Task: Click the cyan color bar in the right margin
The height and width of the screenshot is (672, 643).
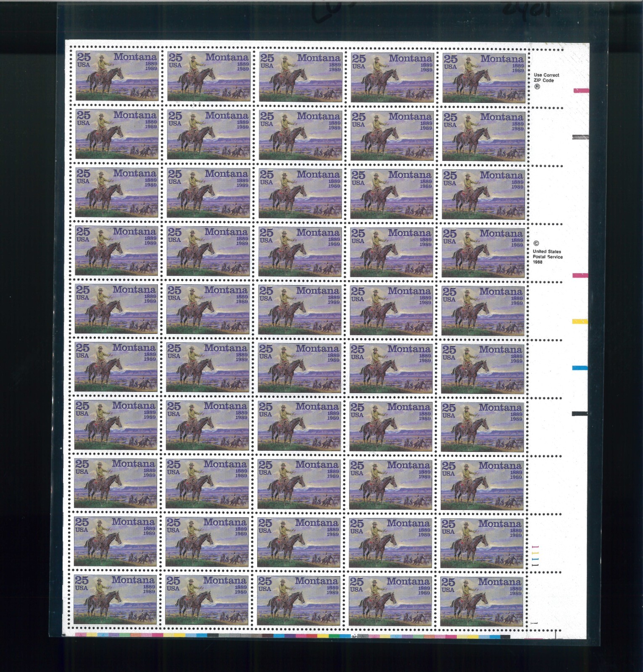Action: point(580,368)
